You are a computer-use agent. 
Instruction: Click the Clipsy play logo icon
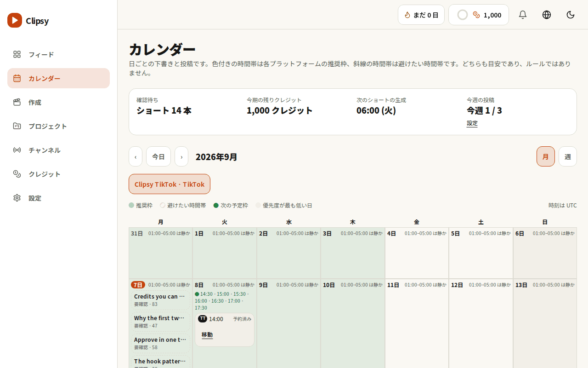(15, 20)
